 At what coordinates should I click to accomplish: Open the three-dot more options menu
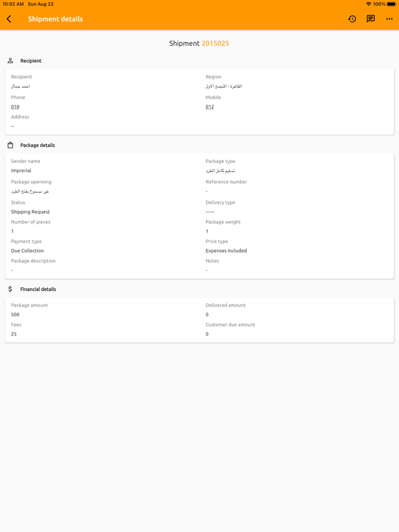tap(389, 19)
